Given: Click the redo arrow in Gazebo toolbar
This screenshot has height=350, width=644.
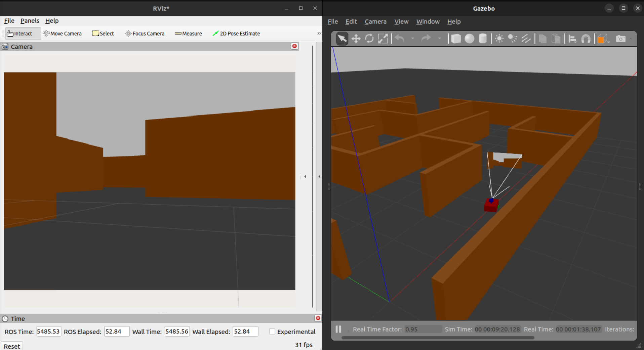Looking at the screenshot, I should point(426,39).
